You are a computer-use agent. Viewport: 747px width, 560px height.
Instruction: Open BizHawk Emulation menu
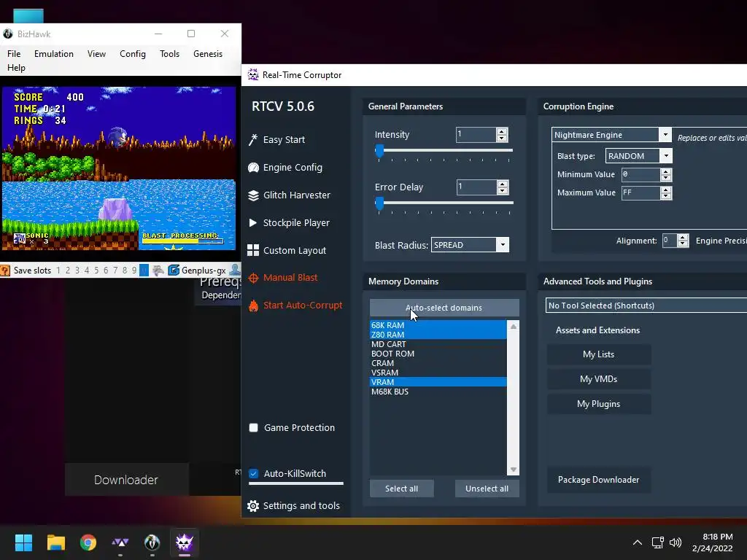(x=54, y=54)
